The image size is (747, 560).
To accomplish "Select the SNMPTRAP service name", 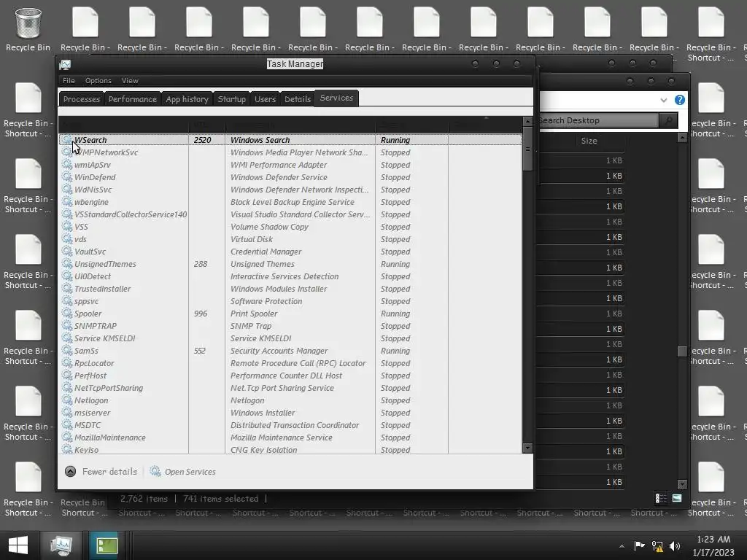I will pyautogui.click(x=96, y=326).
